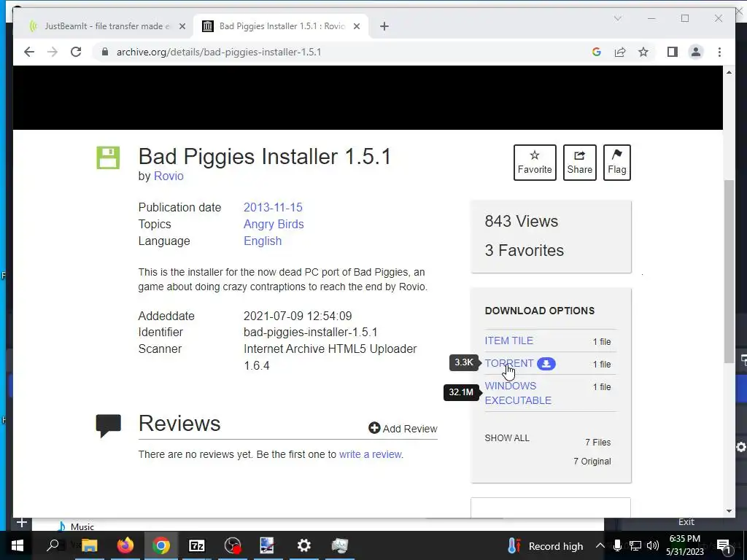Viewport: 747px width, 560px height.
Task: Flag this archive item
Action: click(617, 163)
